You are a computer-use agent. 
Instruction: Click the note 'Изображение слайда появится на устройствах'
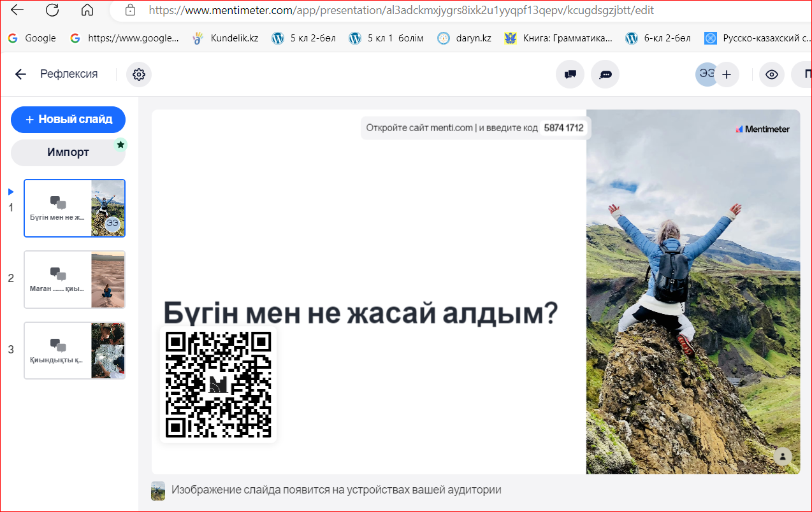[336, 490]
